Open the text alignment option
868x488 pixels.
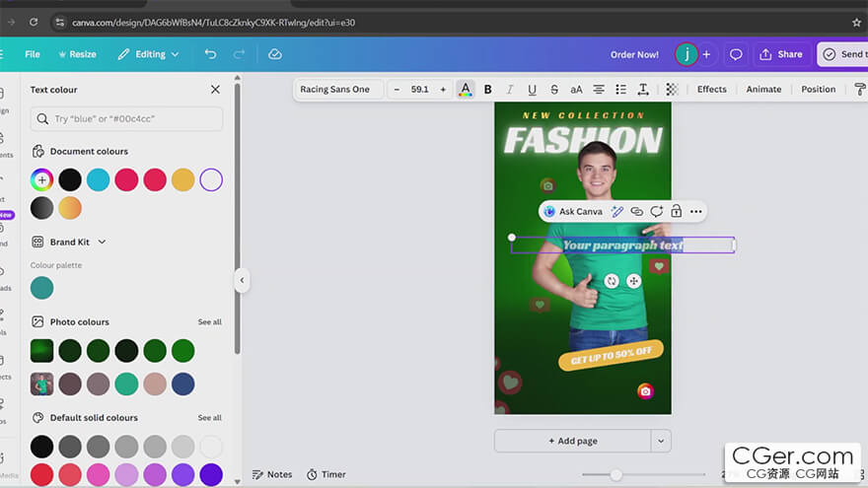(x=599, y=90)
